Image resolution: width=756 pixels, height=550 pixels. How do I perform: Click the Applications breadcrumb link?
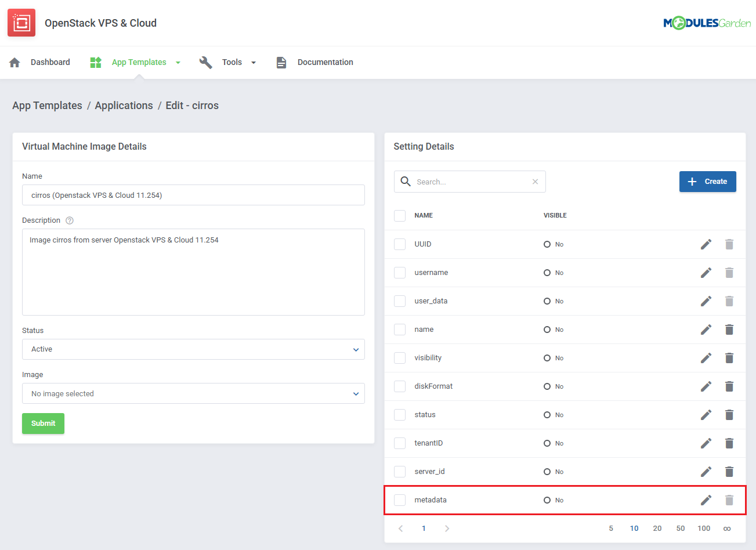[124, 106]
